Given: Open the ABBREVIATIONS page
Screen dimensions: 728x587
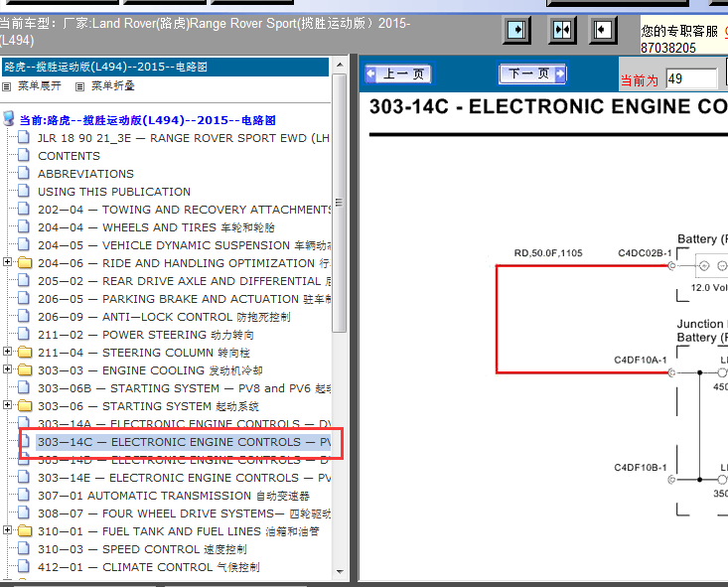Looking at the screenshot, I should pos(85,174).
